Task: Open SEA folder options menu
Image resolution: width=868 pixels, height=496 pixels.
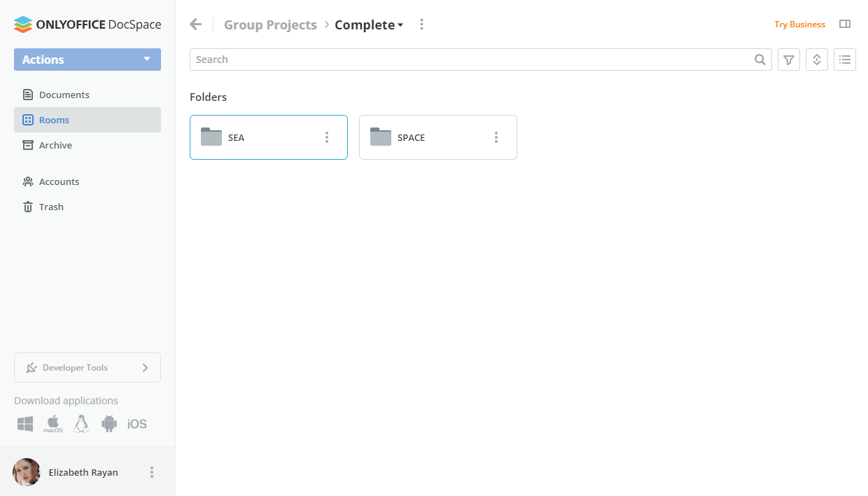Action: (327, 137)
